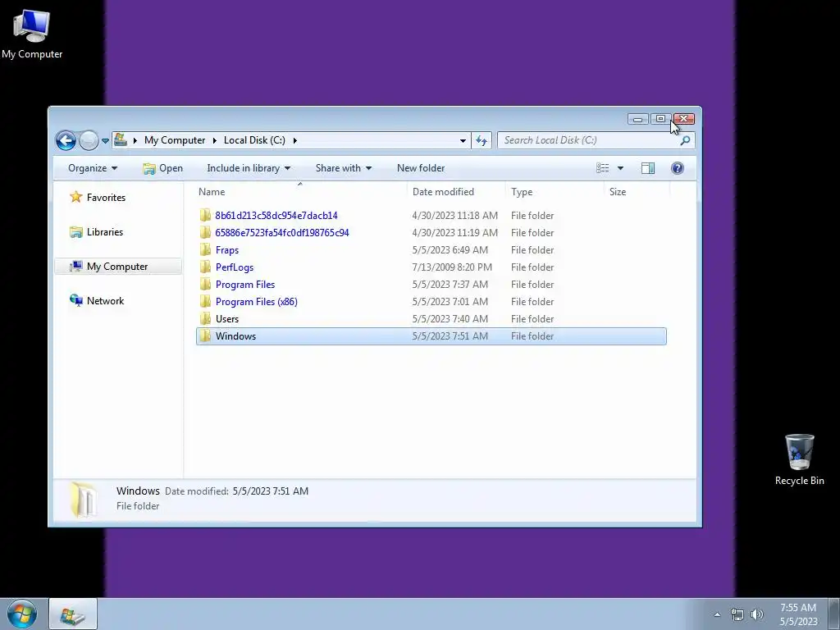This screenshot has height=630, width=840.
Task: Focus the Search Local Disk (C:) field
Action: pyautogui.click(x=596, y=140)
